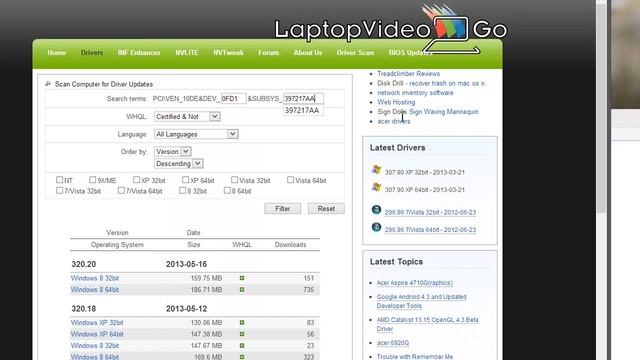Click the Filter button
640x360 pixels.
282,209
